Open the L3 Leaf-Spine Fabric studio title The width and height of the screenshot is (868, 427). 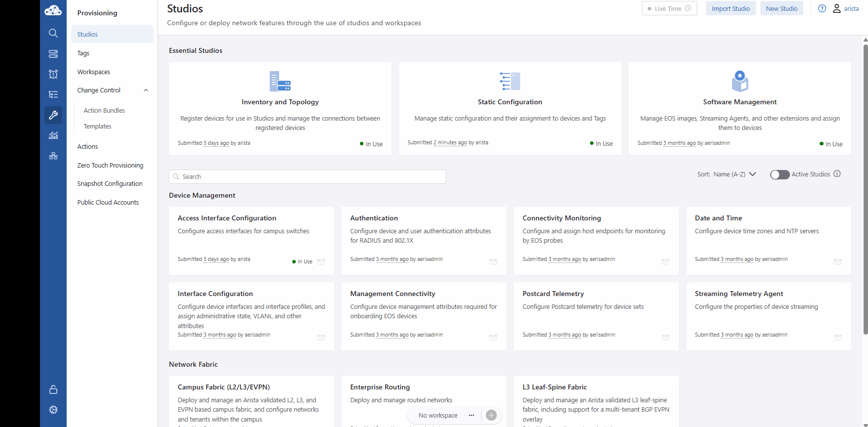[554, 387]
